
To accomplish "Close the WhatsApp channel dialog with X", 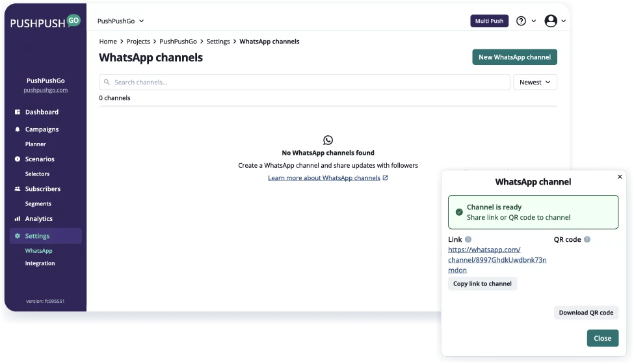I will 620,177.
